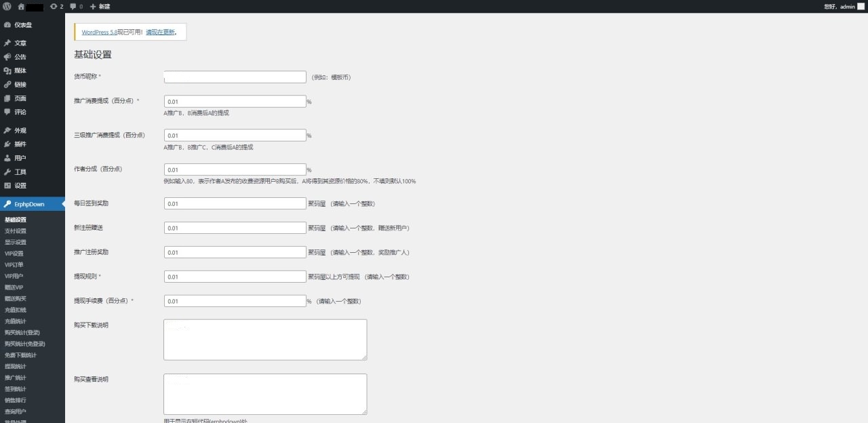Open 显示设置 submenu

[x=16, y=242]
